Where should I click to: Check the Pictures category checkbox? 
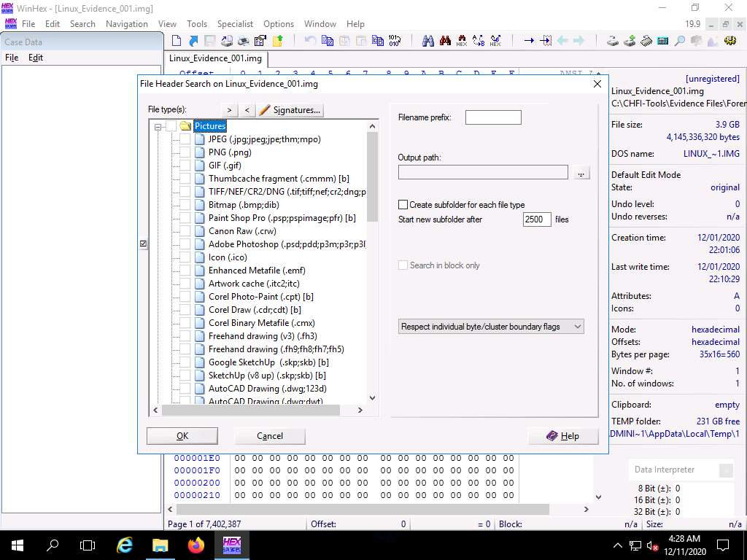pos(171,126)
